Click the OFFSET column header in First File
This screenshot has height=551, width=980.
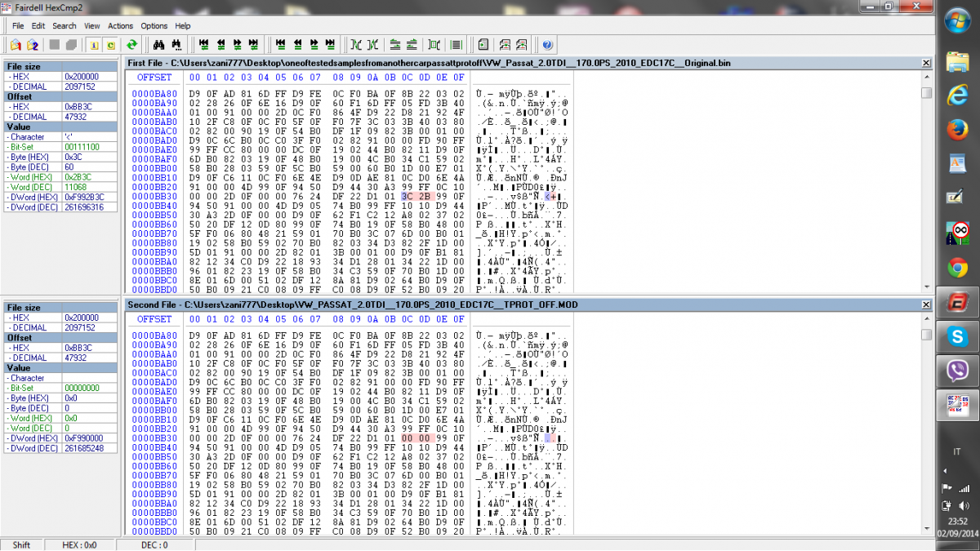click(154, 78)
